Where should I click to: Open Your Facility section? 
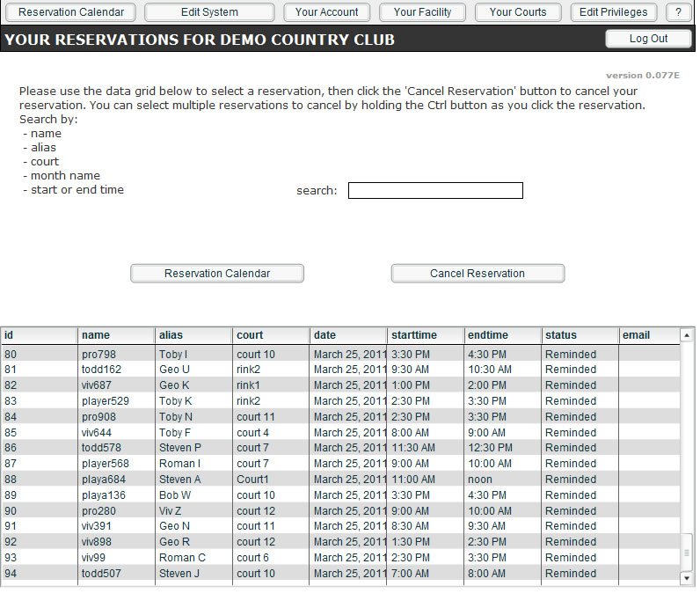(422, 12)
